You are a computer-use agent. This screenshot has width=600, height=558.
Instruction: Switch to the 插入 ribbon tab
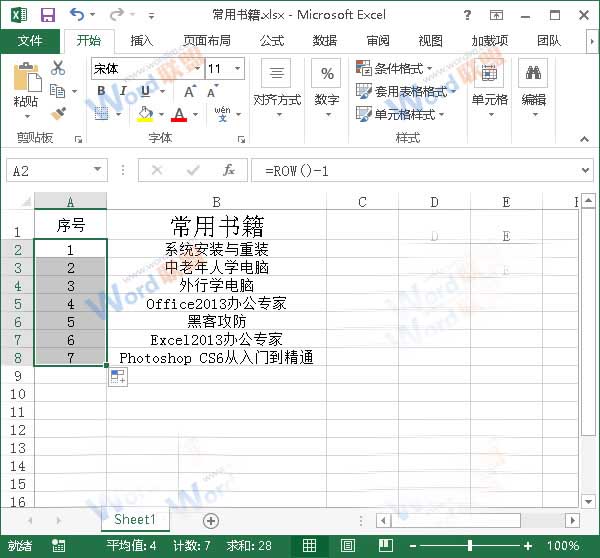[142, 41]
